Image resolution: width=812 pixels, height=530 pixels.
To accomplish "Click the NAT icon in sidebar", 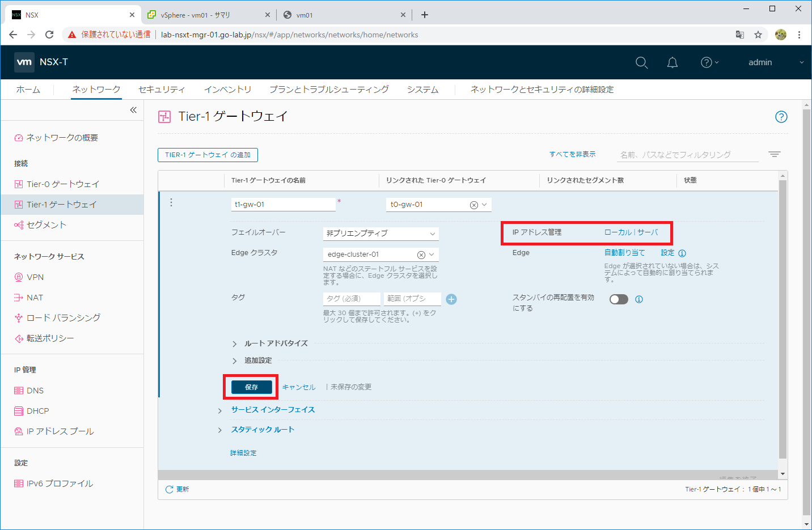I will 19,298.
